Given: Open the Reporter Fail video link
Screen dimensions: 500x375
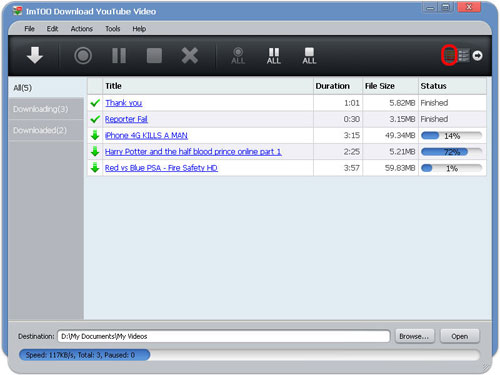Looking at the screenshot, I should click(126, 119).
